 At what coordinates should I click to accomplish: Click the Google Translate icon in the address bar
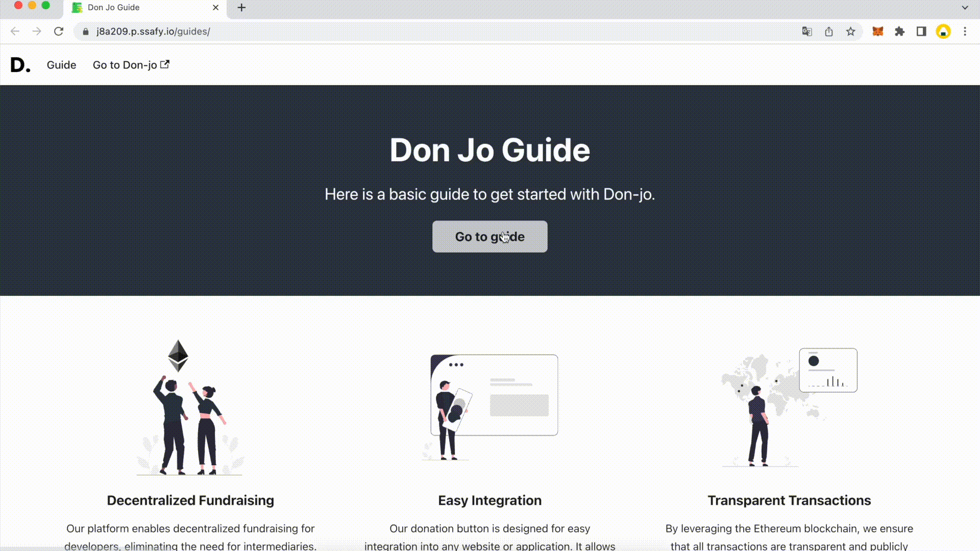[x=806, y=31]
